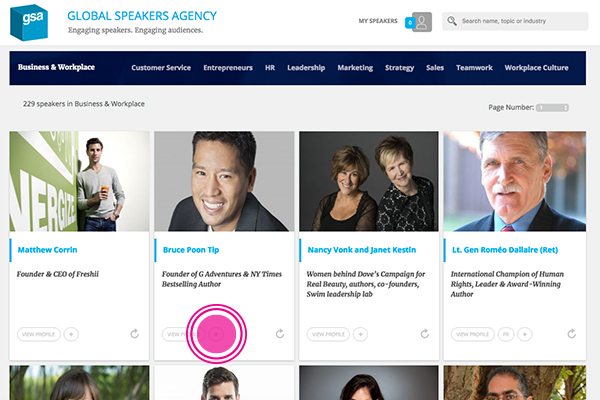The height and width of the screenshot is (400, 600).
Task: Click the GSA cube logo
Action: click(29, 22)
